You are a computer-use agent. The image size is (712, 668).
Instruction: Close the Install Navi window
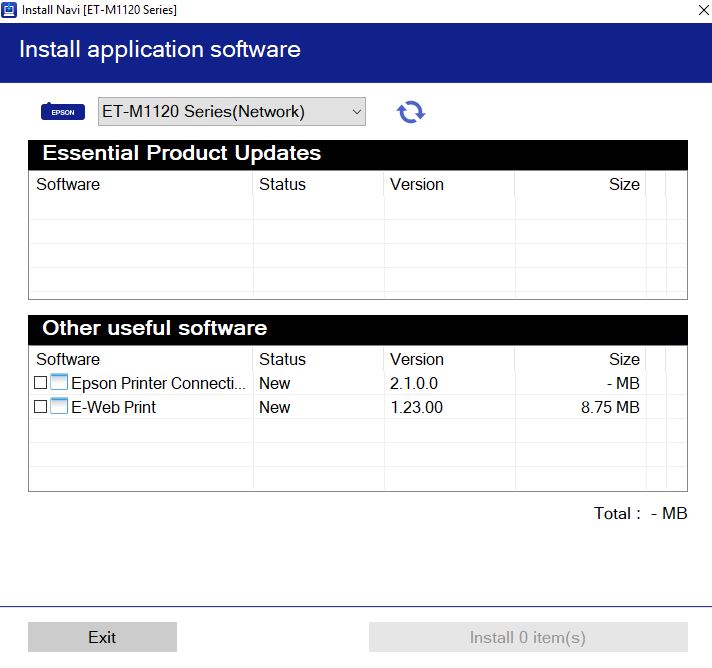click(x=703, y=10)
